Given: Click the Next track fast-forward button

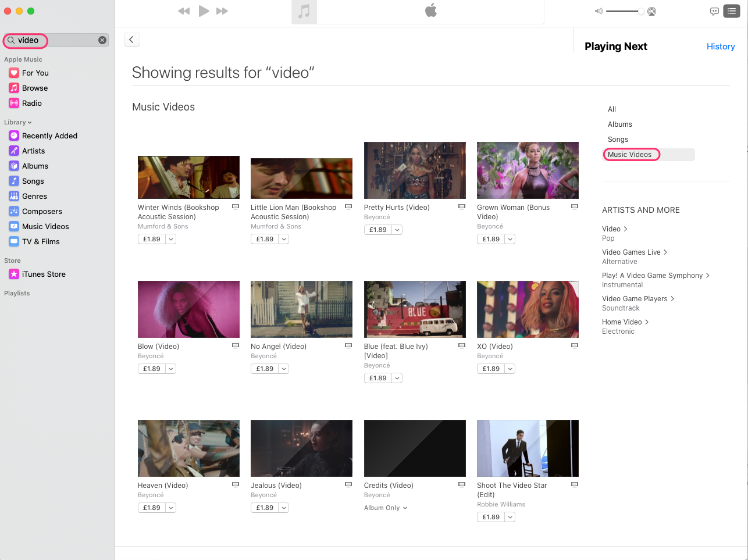Looking at the screenshot, I should click(222, 11).
